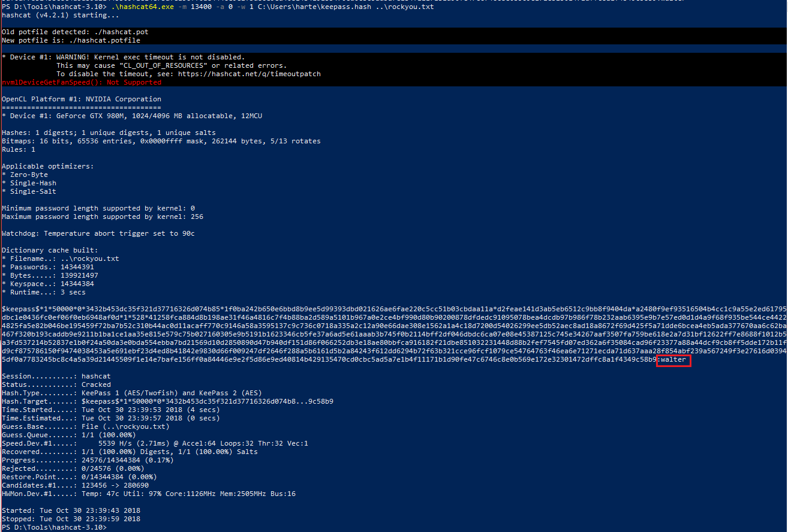Click the Speed.Dev.#1 5539 H/s line
Viewport: 788px width, 532px height.
click(155, 443)
